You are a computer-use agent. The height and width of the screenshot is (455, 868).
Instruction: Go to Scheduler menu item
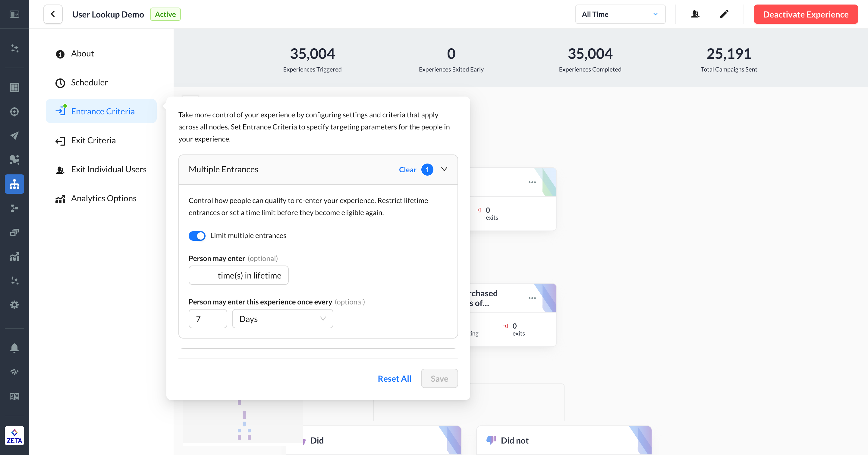(89, 82)
